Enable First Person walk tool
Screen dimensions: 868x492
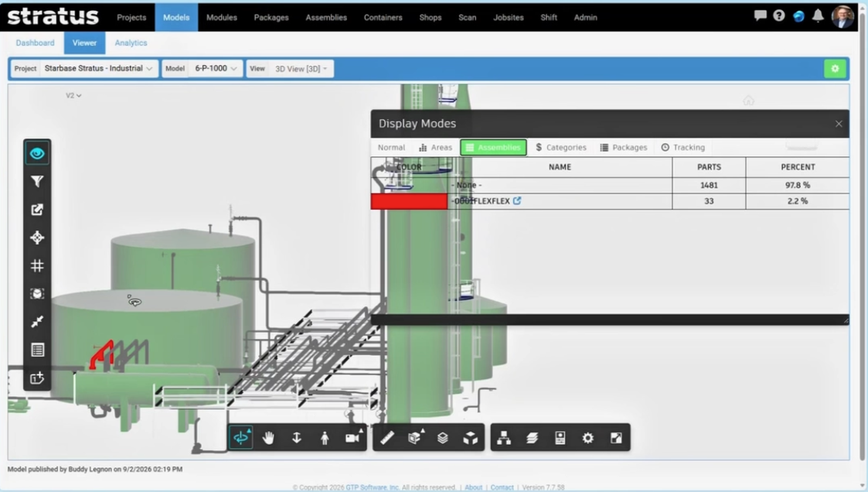point(325,438)
